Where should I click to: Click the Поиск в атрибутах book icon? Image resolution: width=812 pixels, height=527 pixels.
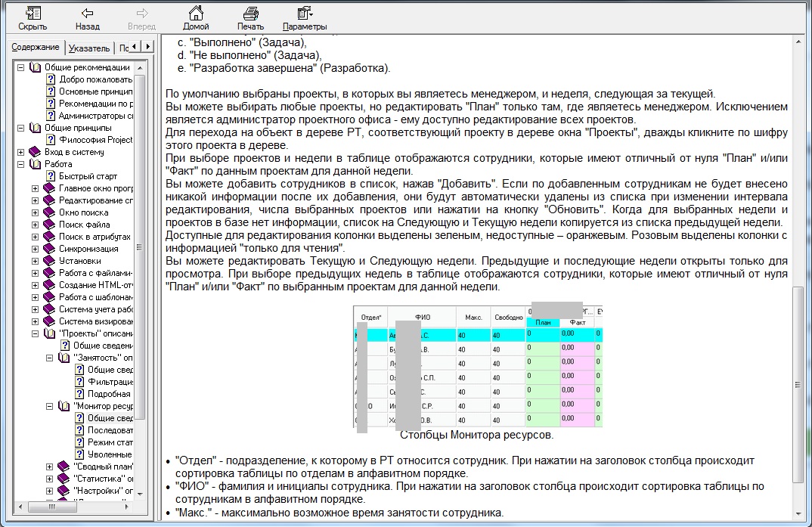(x=49, y=237)
